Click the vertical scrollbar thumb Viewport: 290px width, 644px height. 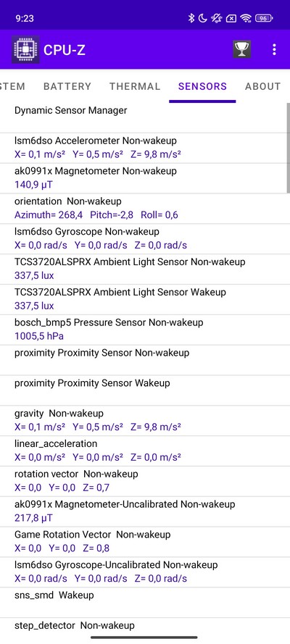click(x=289, y=148)
